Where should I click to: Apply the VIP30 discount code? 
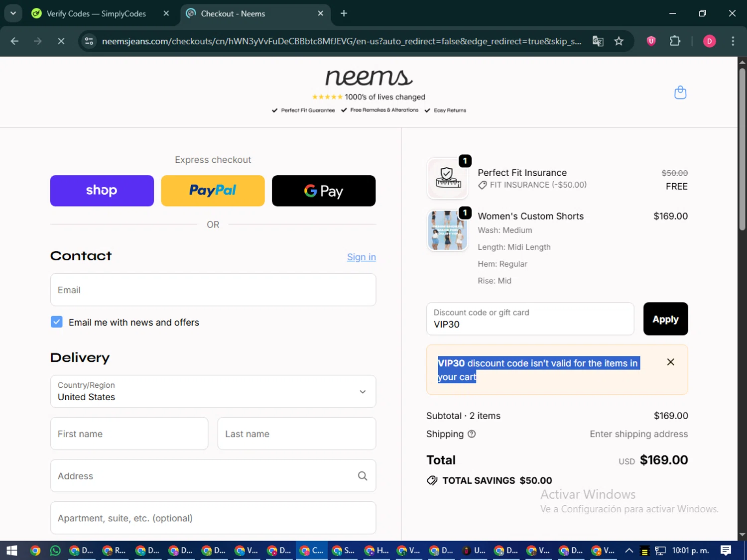point(665,319)
